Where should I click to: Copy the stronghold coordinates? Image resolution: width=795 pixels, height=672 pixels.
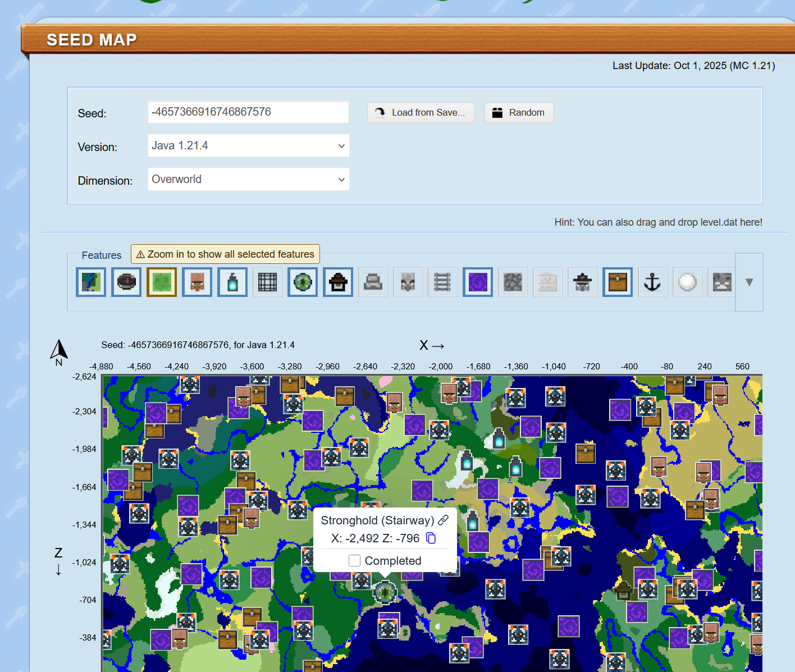coord(431,538)
